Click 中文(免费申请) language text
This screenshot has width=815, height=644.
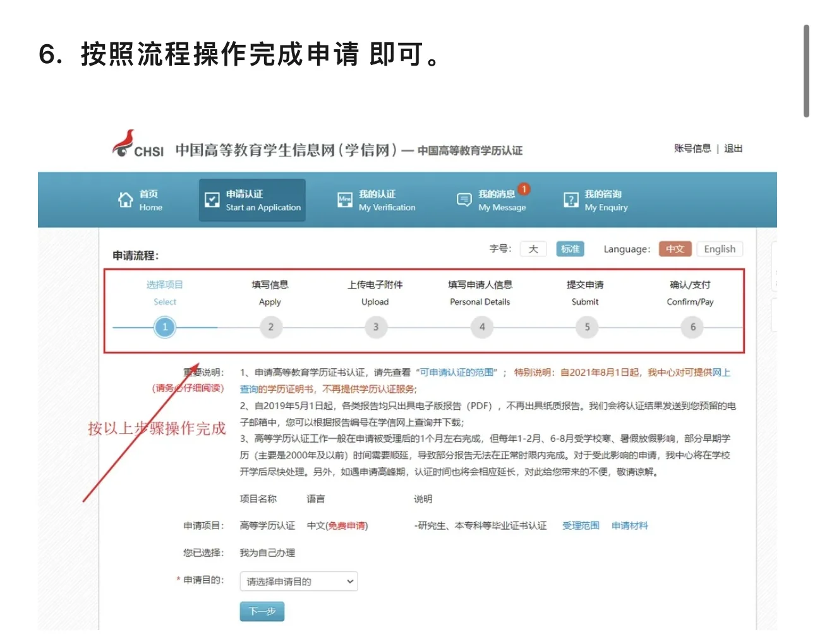(x=337, y=525)
